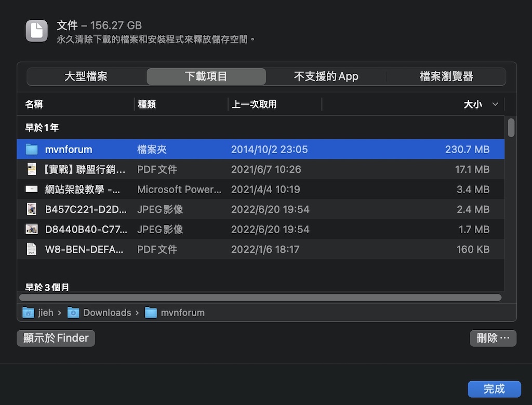
Task: Click the PDF icon for 【實戰】聯盟行銷 file
Action: point(32,169)
